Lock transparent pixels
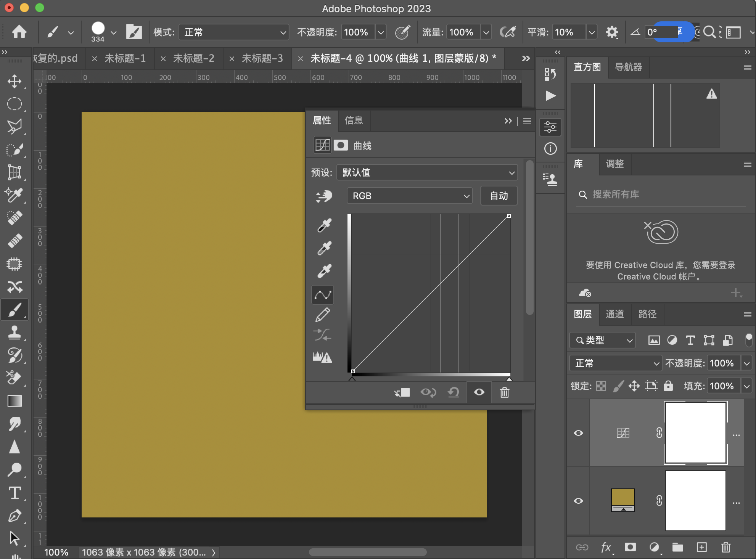 coord(602,386)
